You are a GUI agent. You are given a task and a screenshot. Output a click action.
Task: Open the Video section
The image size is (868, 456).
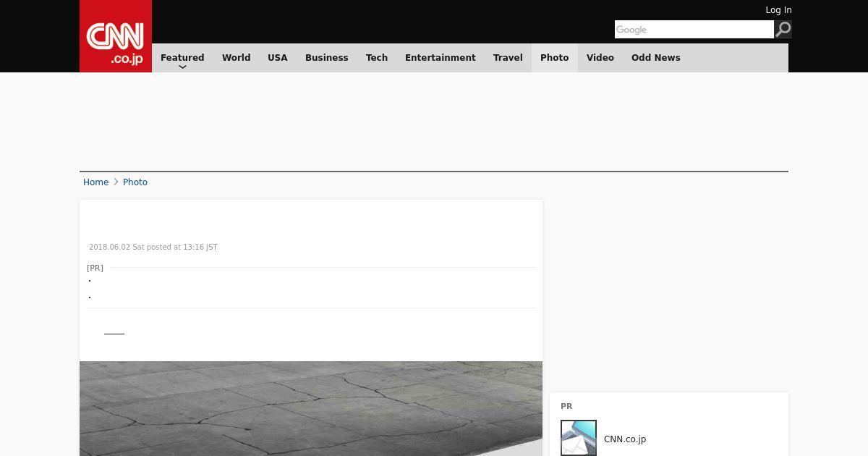(x=600, y=58)
